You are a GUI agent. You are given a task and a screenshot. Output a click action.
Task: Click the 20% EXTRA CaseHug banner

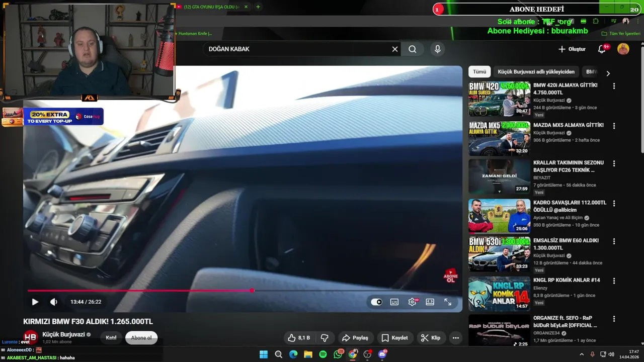pyautogui.click(x=53, y=117)
